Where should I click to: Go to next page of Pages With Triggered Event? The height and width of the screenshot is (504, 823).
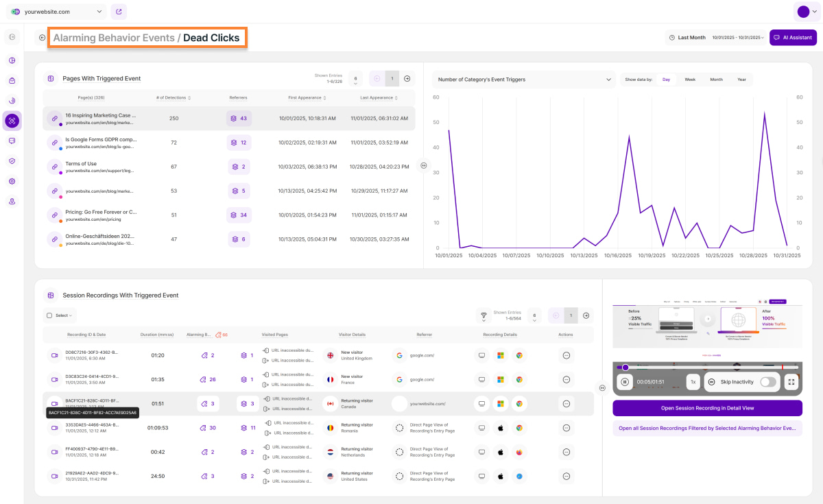coord(407,79)
